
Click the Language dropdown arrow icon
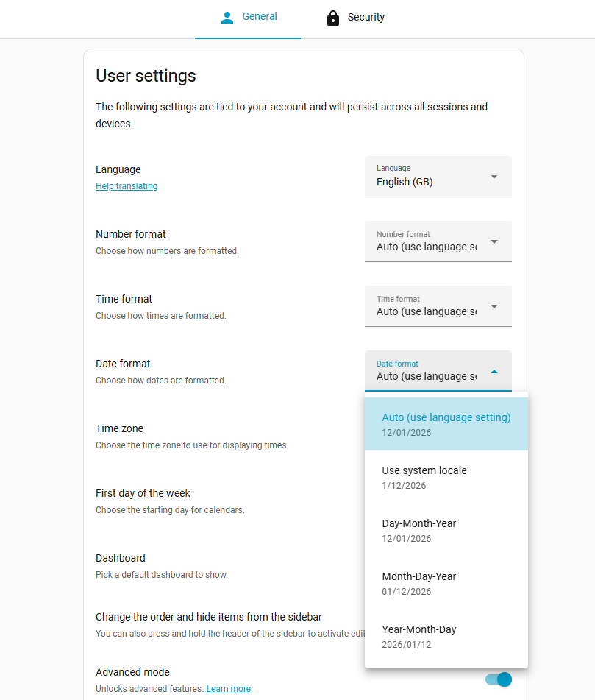(x=494, y=177)
